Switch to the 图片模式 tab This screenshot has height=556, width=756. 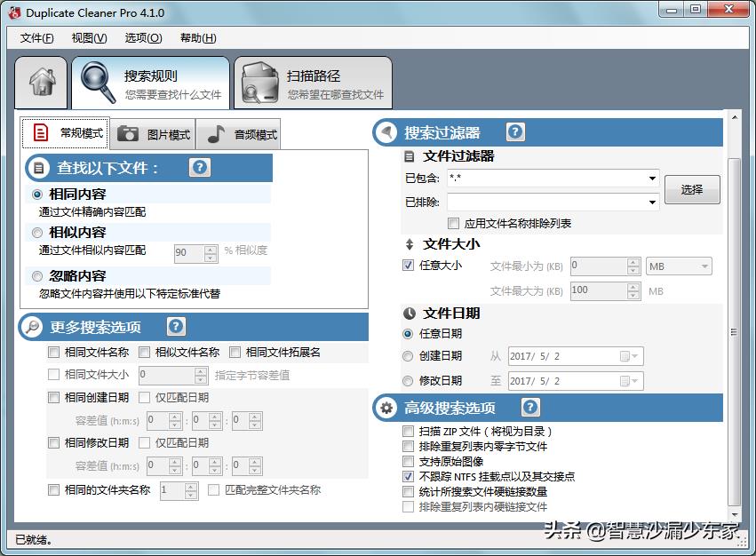[x=153, y=134]
